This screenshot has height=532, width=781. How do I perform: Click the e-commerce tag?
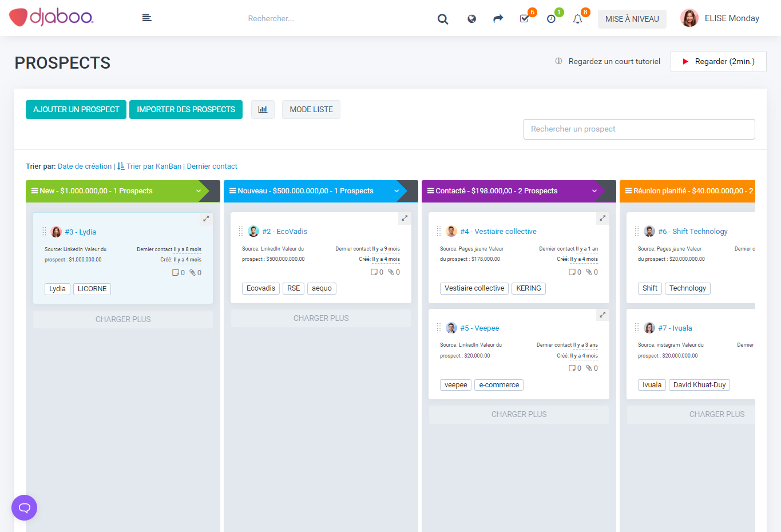coord(499,385)
